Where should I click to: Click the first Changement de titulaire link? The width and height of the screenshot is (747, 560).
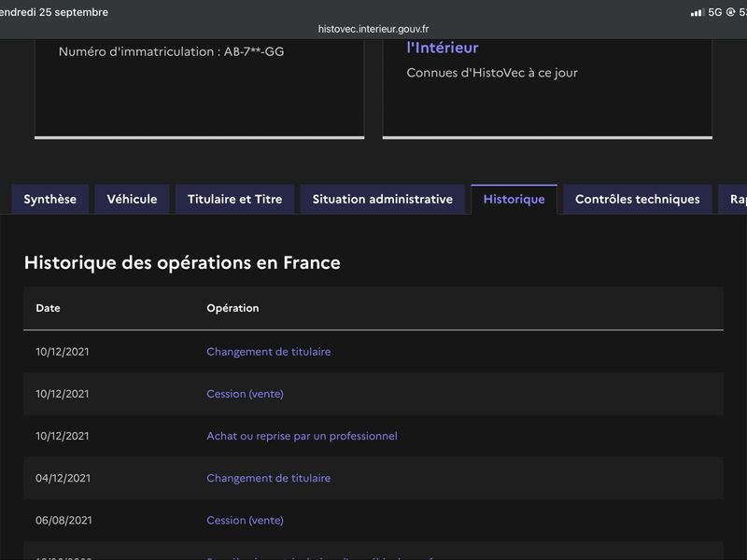point(269,352)
